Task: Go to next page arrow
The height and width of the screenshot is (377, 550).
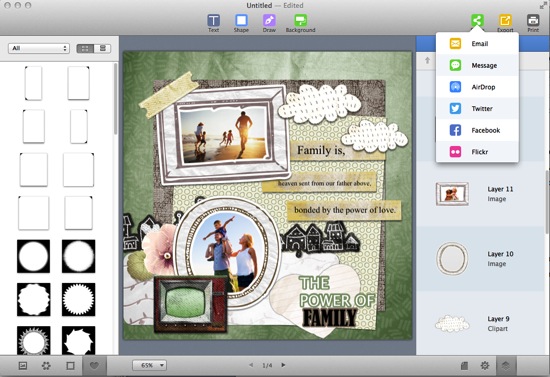Action: (x=283, y=365)
